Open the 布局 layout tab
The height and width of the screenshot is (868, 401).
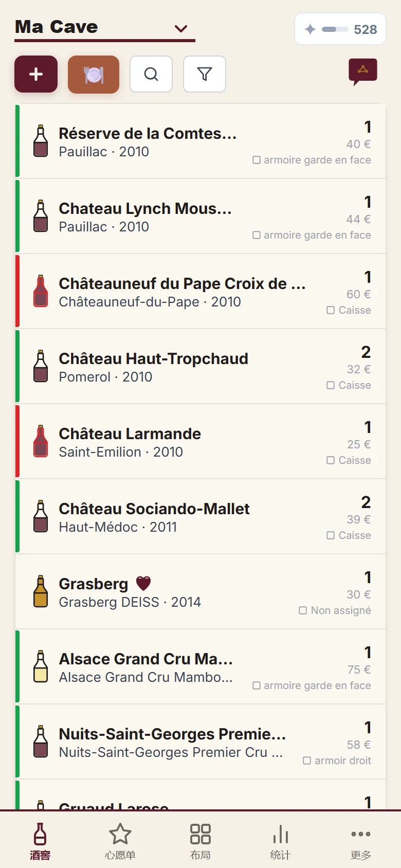(x=200, y=841)
